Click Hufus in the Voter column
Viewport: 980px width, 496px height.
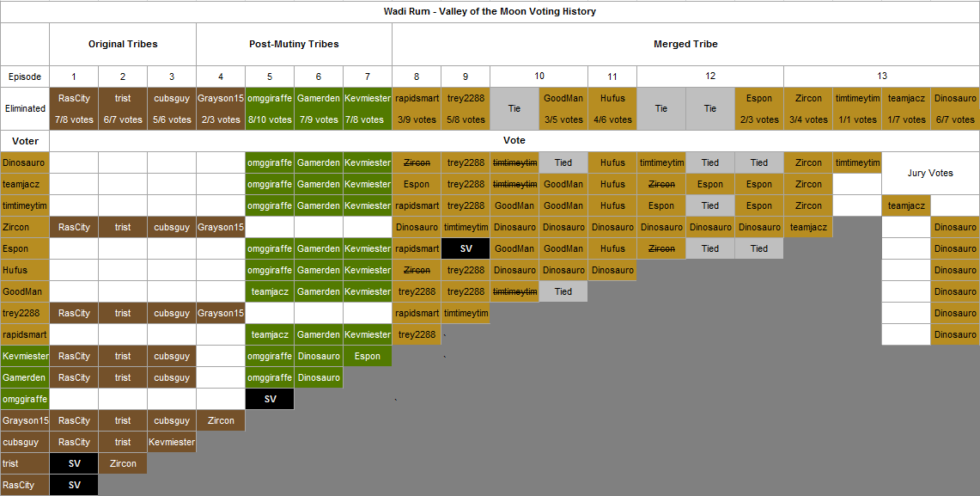pos(25,270)
